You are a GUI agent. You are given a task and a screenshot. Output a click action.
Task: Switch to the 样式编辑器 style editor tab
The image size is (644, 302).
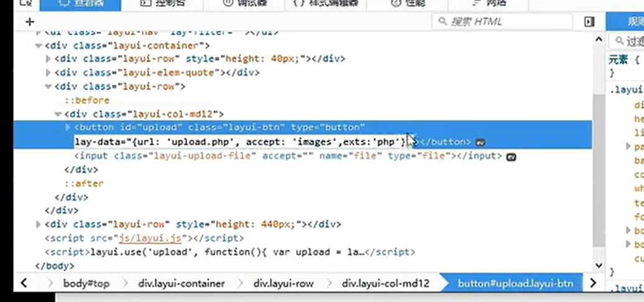pyautogui.click(x=326, y=4)
